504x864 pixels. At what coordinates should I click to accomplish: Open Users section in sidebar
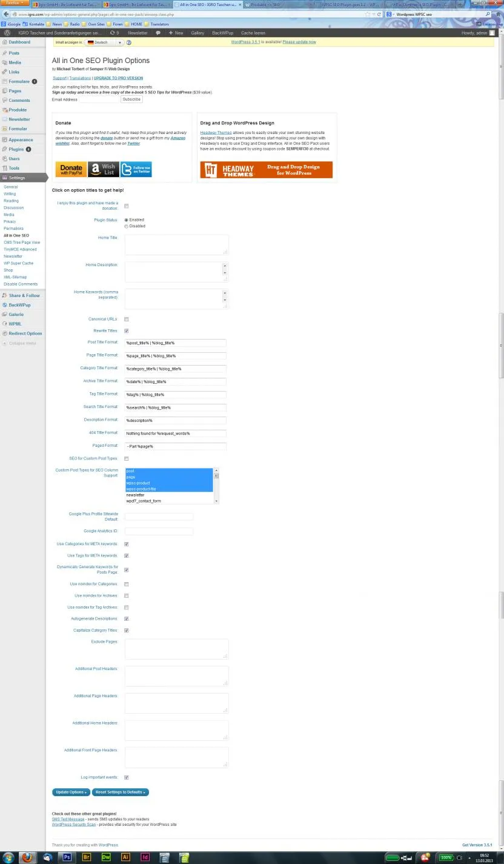(x=14, y=158)
